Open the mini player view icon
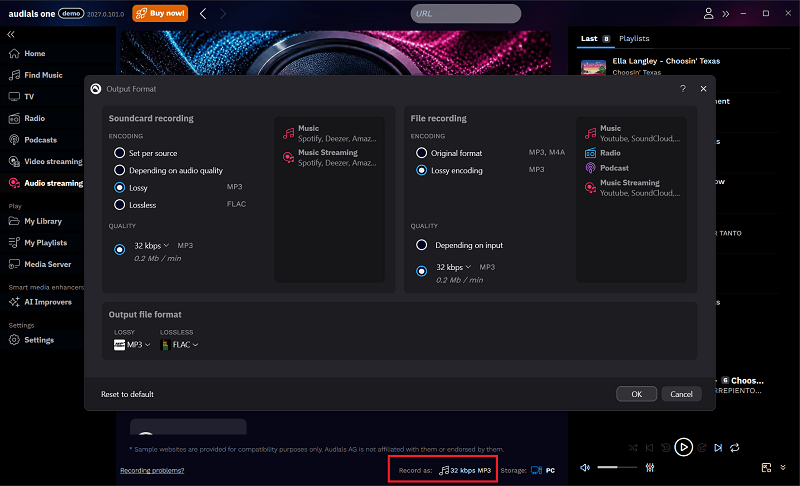This screenshot has width=800, height=486. point(766,468)
